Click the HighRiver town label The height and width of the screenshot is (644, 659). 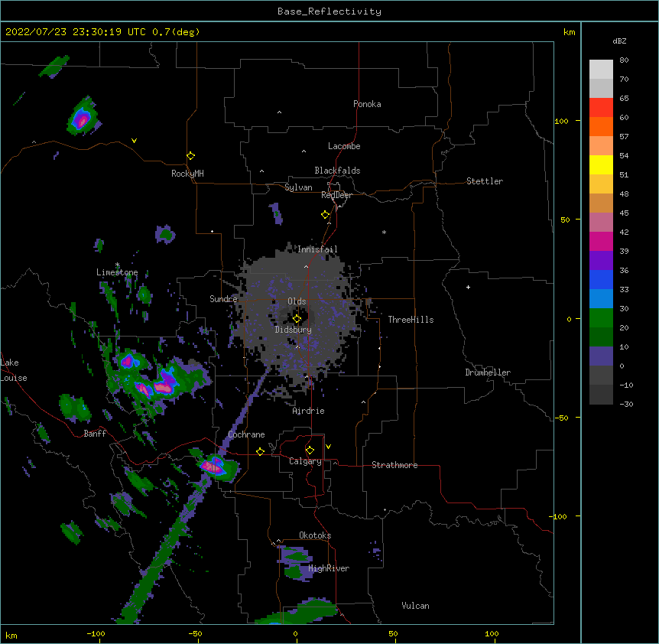pos(329,568)
